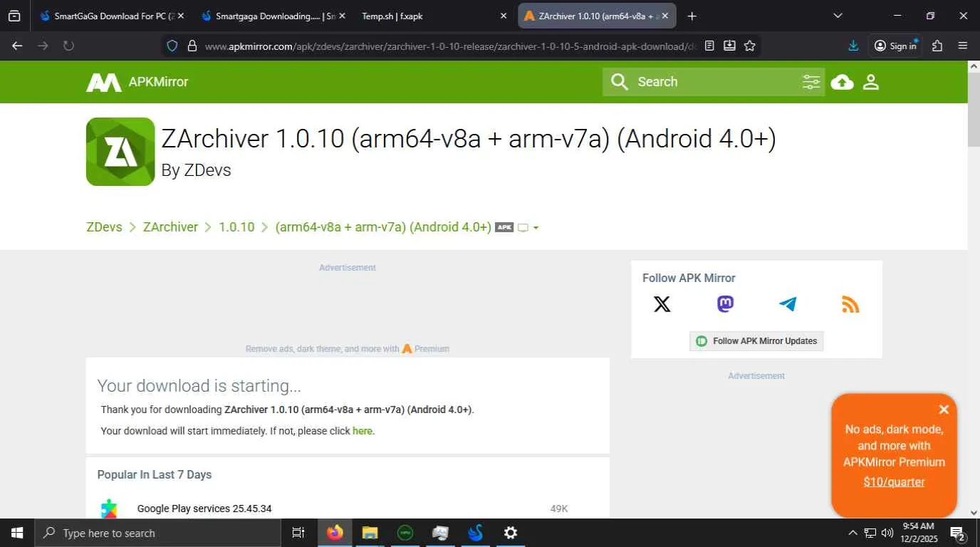Follow APK Mirror on X

(x=662, y=304)
